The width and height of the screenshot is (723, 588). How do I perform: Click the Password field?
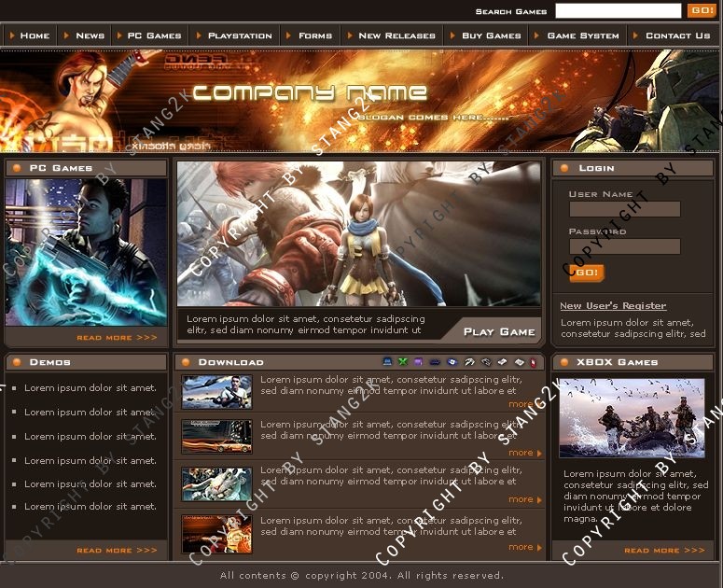[625, 246]
